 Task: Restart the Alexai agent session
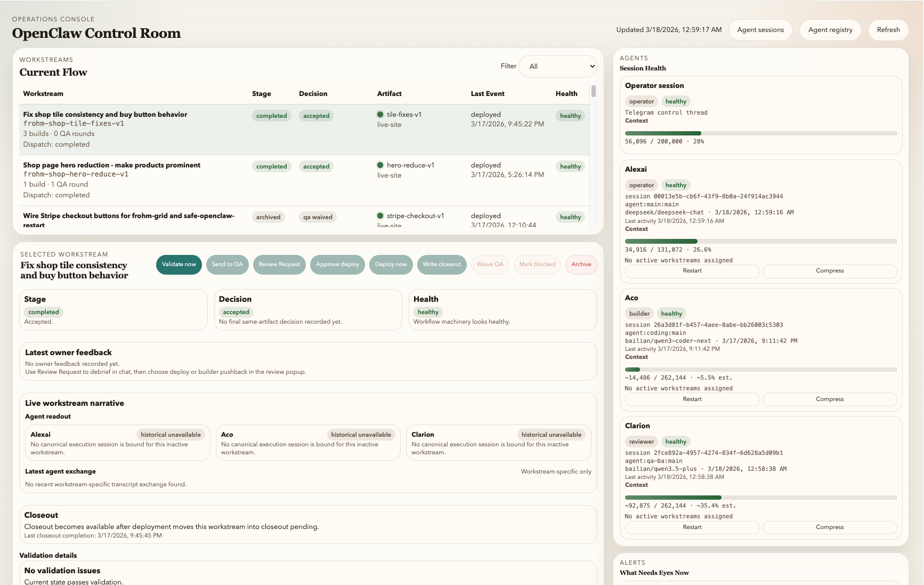tap(692, 271)
